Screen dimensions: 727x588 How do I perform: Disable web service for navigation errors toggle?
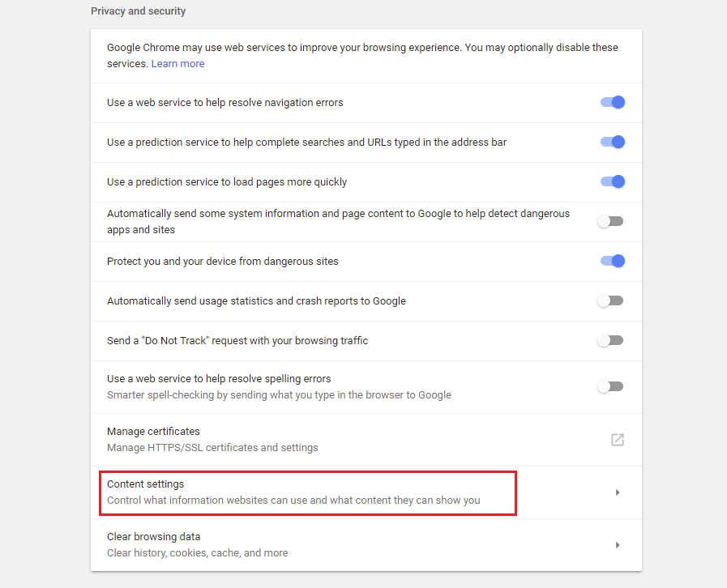613,102
